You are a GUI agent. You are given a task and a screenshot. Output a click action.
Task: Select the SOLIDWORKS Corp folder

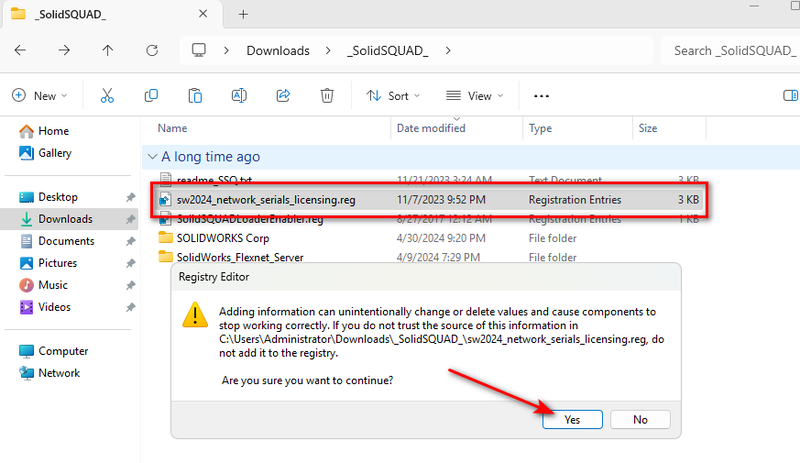point(222,238)
